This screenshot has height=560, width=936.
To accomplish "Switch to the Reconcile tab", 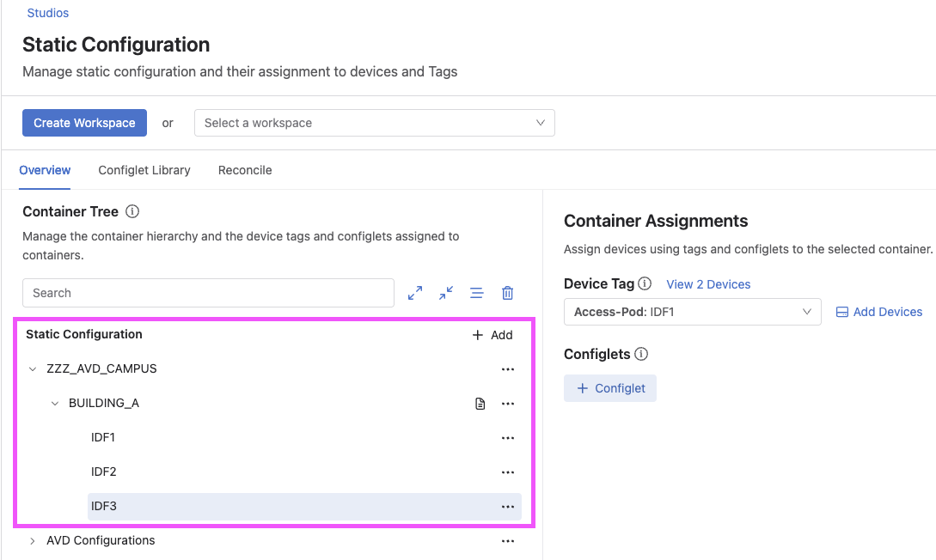I will [x=245, y=170].
